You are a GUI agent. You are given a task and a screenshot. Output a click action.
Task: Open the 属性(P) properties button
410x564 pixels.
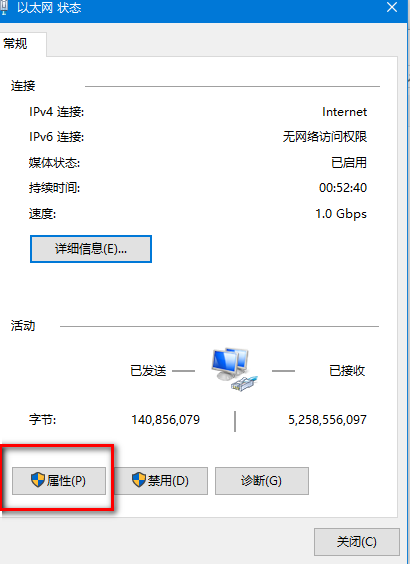click(59, 481)
